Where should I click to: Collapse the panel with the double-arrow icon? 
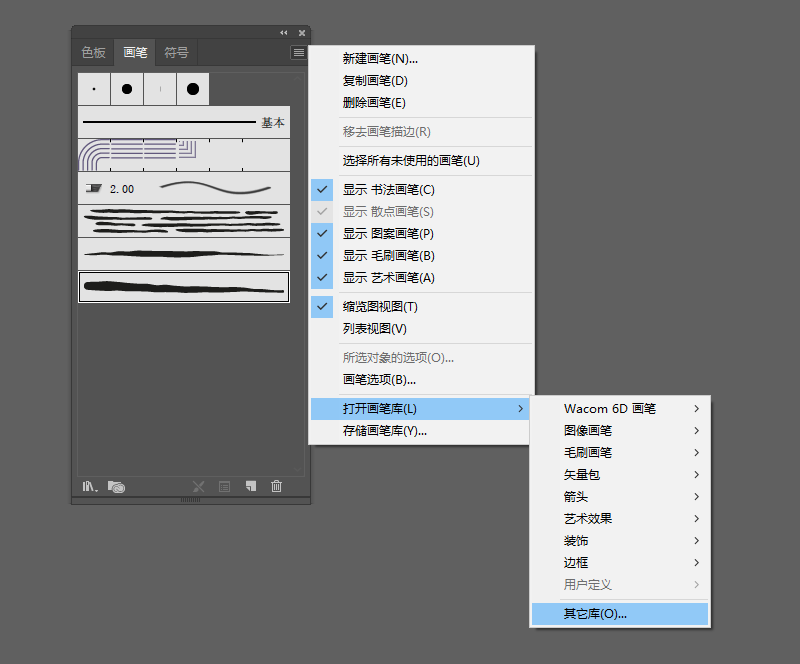pyautogui.click(x=284, y=33)
